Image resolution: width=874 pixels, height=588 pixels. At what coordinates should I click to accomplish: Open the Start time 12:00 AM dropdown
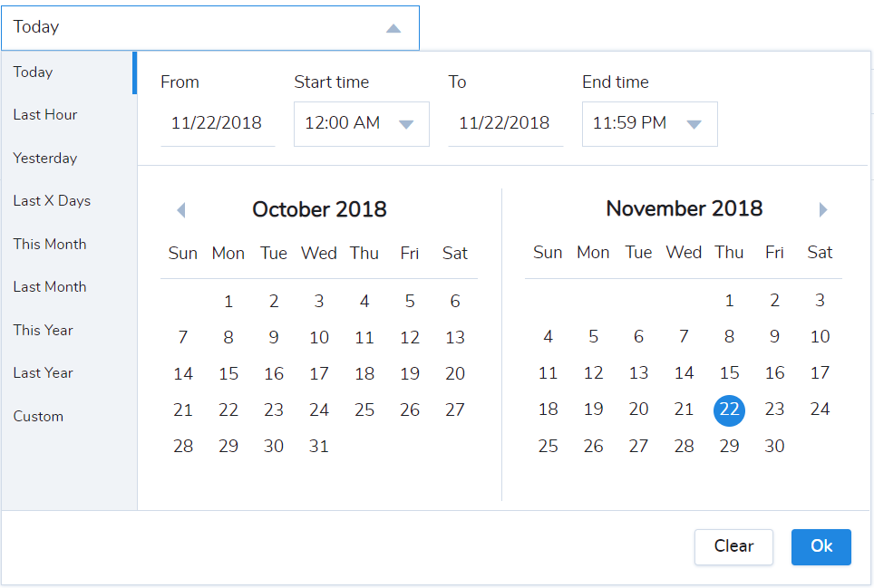click(361, 123)
